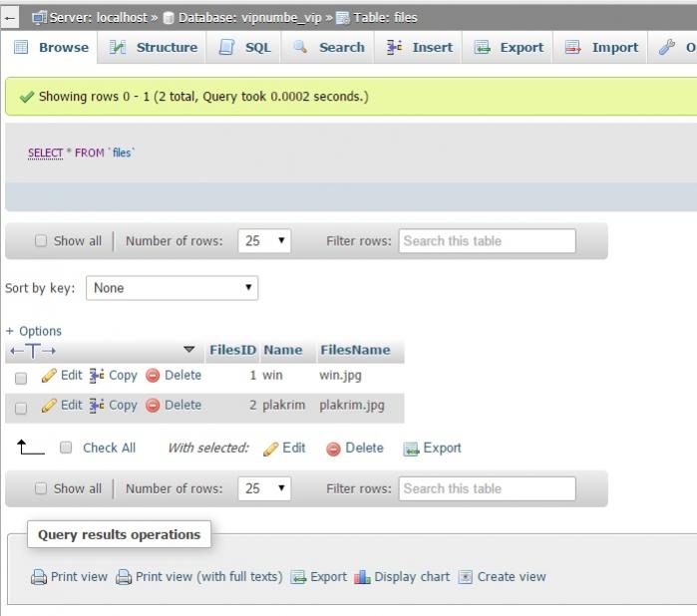Sort by FilesName column header
Image resolution: width=697 pixels, height=616 pixels.
(355, 350)
